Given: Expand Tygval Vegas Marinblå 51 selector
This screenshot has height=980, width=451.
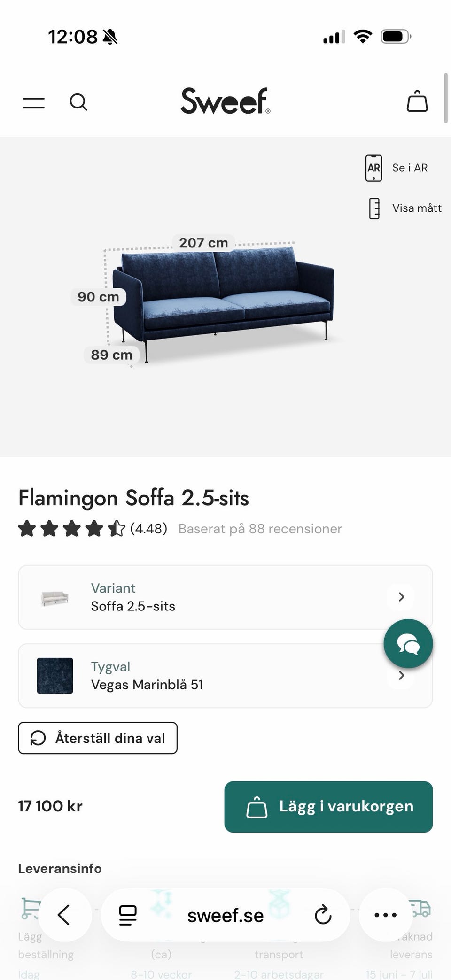Looking at the screenshot, I should point(225,675).
